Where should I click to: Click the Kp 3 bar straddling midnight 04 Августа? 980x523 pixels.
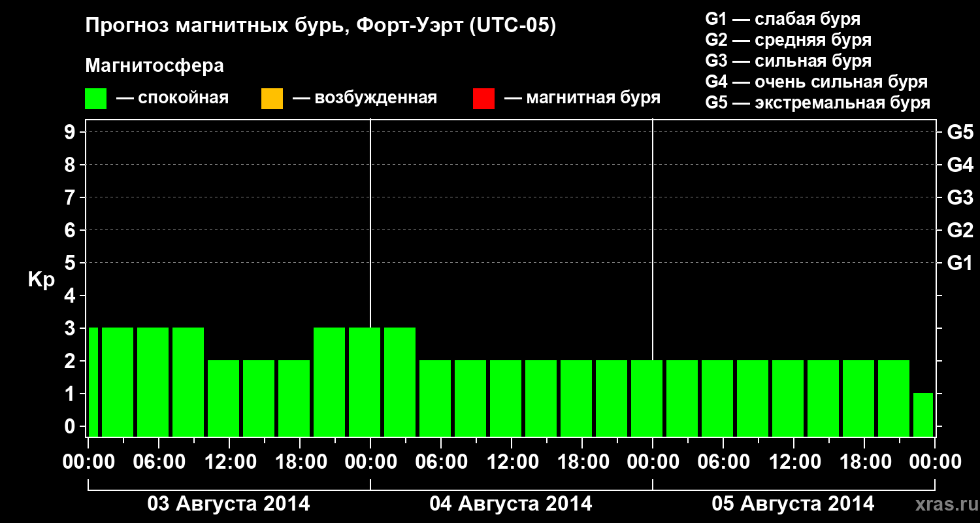point(365,382)
